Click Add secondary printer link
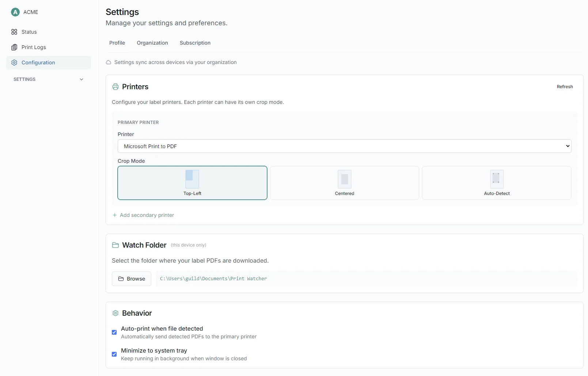The height and width of the screenshot is (376, 588). pyautogui.click(x=143, y=215)
